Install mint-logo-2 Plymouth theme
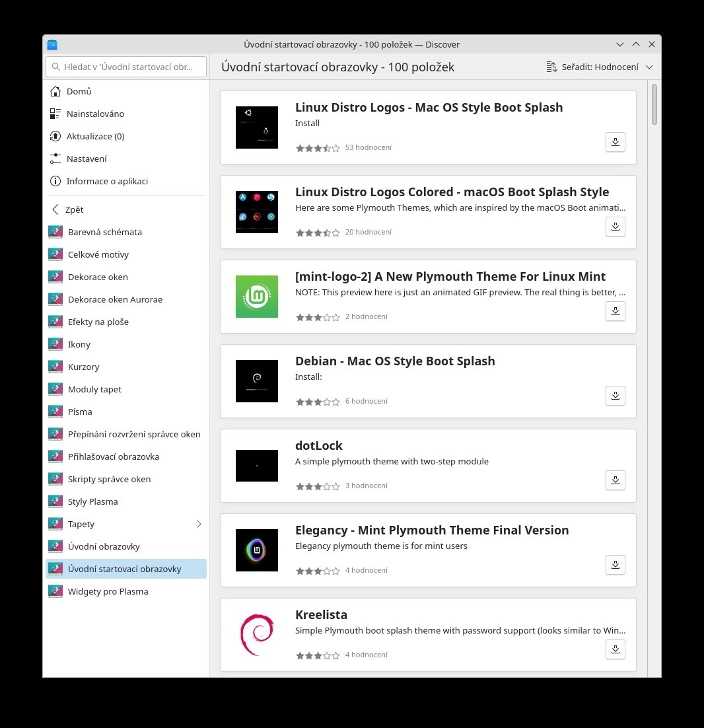This screenshot has width=704, height=728. [x=615, y=311]
